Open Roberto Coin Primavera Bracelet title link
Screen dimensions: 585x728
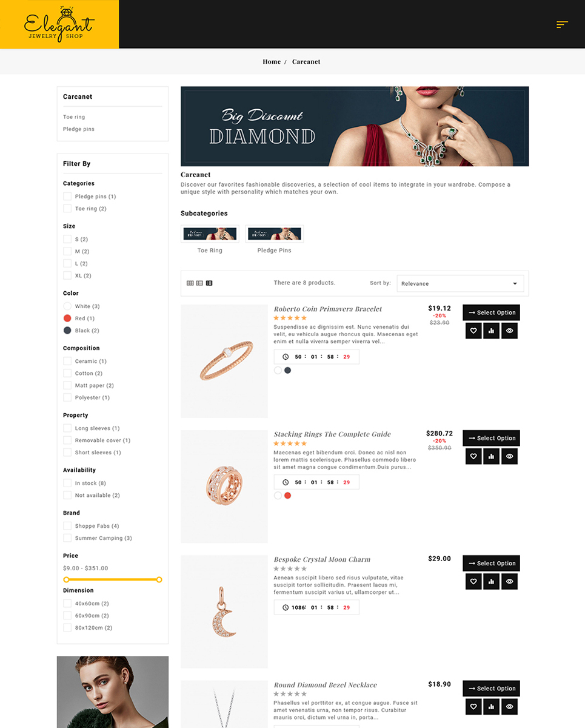328,309
